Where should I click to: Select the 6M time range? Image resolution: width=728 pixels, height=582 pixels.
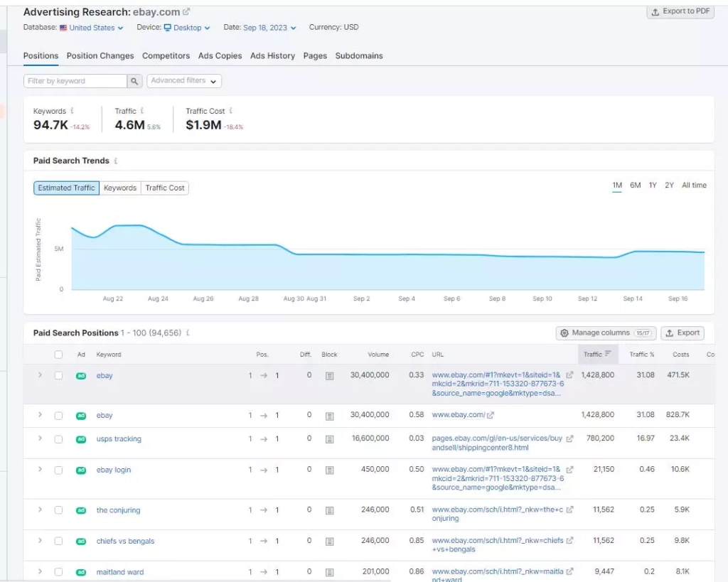click(635, 185)
